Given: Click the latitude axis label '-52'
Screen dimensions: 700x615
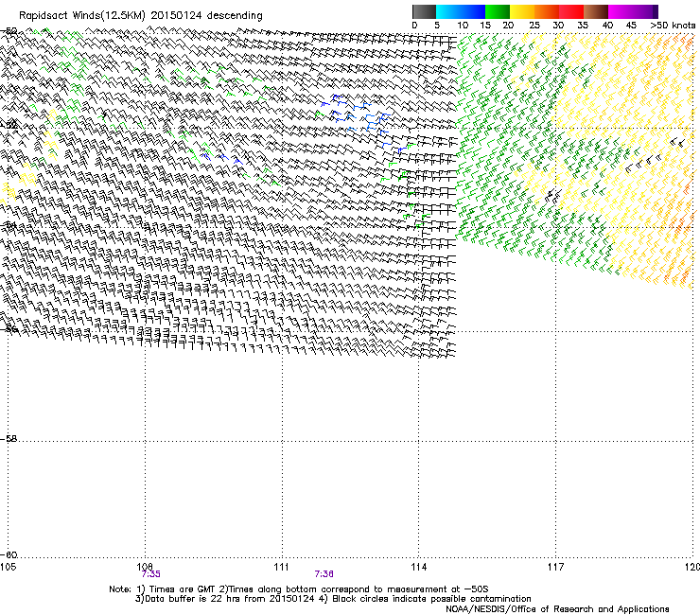Looking at the screenshot, I should (9, 125).
